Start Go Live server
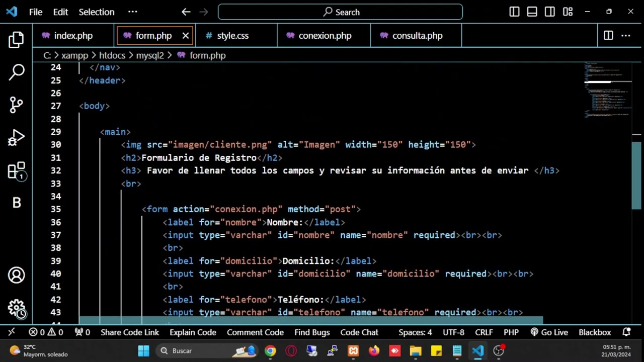This screenshot has width=644, height=362. (549, 332)
